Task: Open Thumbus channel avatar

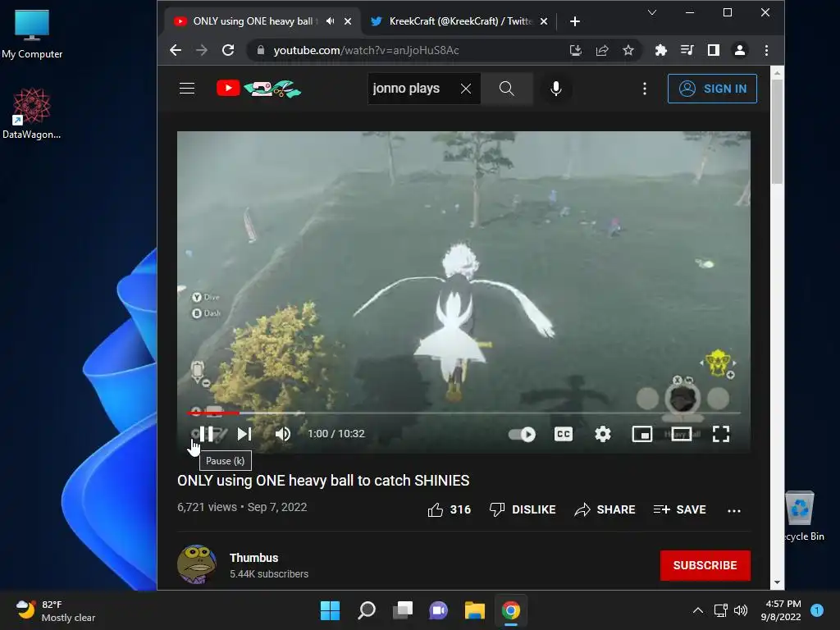Action: pos(197,564)
